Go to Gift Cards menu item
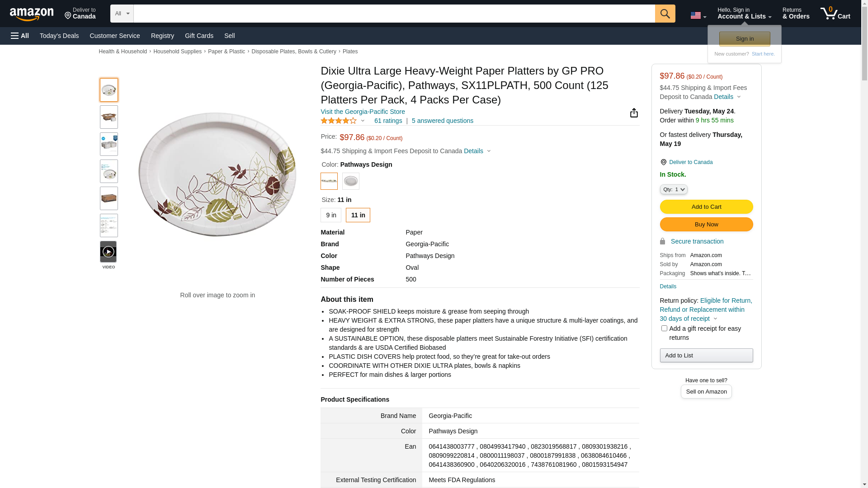This screenshot has height=488, width=868. 199,36
